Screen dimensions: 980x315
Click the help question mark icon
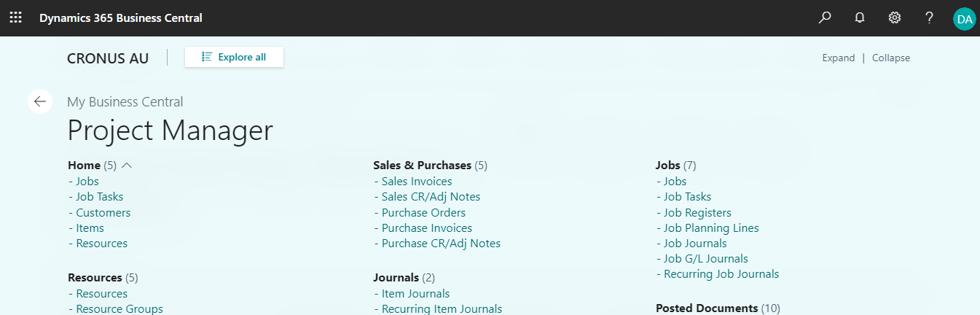(x=930, y=18)
